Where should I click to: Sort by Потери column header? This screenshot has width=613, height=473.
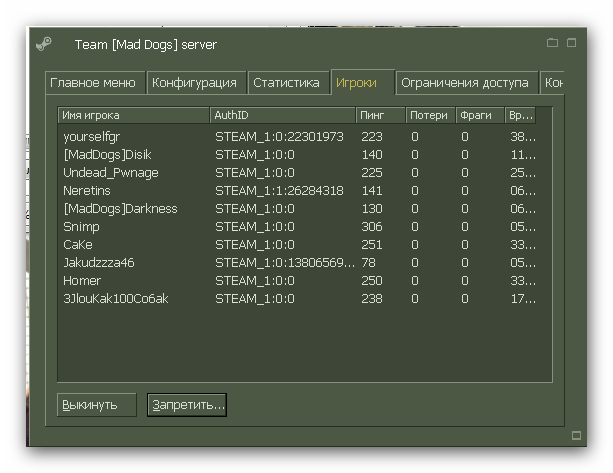(430, 115)
